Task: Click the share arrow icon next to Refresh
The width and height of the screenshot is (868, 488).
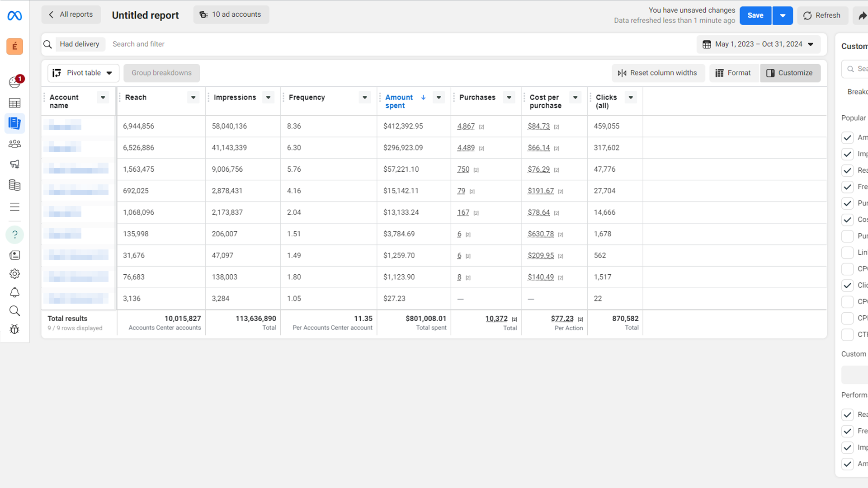Action: [x=862, y=16]
